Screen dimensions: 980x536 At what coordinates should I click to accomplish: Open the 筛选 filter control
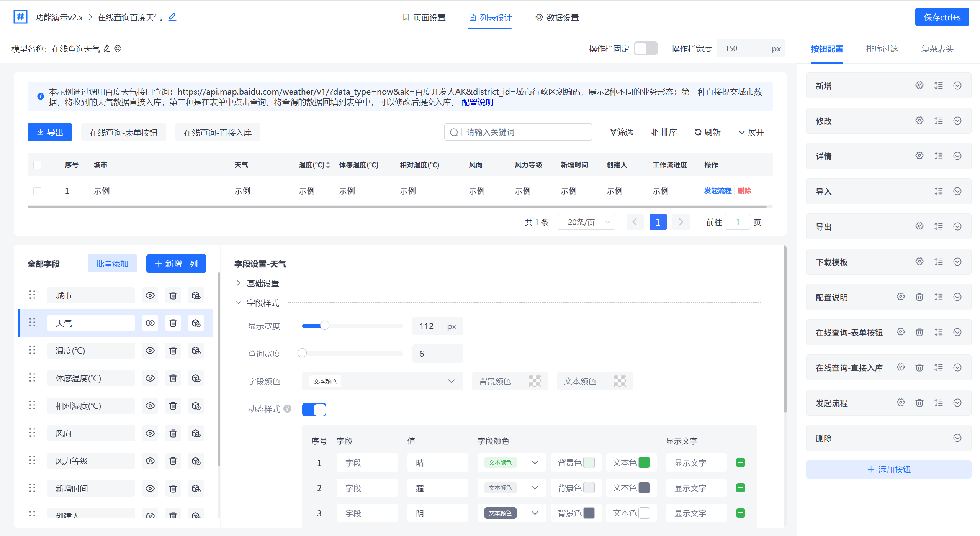[621, 132]
